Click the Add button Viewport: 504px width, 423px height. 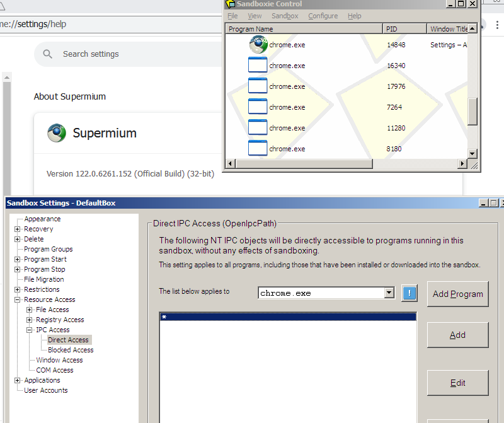[458, 335]
